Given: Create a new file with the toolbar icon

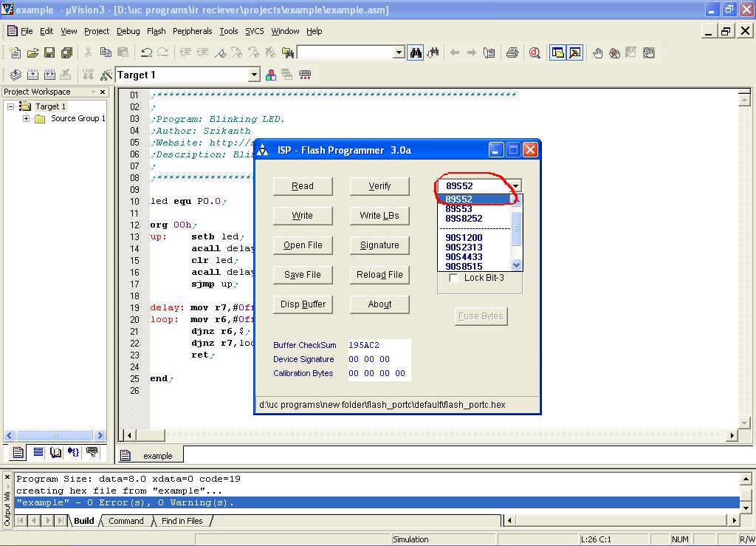Looking at the screenshot, I should click(16, 52).
